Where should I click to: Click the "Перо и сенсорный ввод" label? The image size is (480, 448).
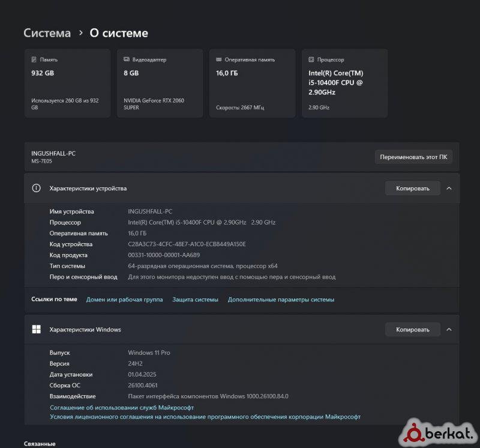[x=83, y=277]
